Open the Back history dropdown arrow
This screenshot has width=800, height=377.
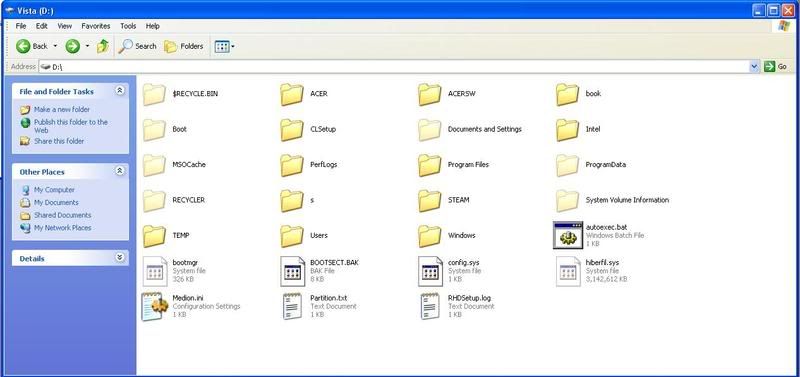(55, 46)
